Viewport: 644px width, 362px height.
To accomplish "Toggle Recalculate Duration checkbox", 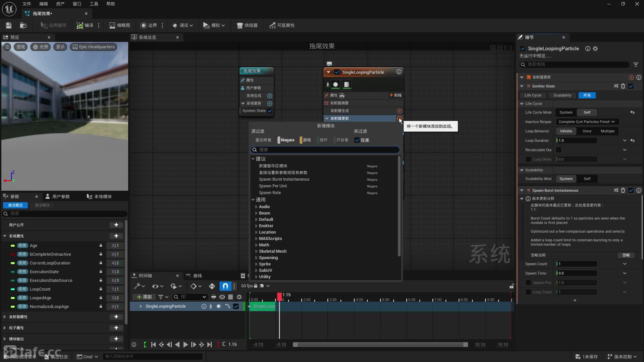I will pos(559,150).
